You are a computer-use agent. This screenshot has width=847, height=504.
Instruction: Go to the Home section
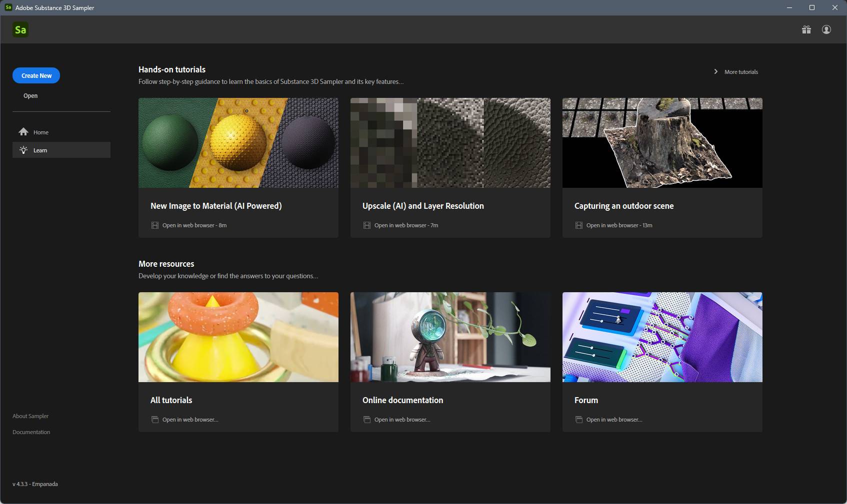click(x=61, y=132)
